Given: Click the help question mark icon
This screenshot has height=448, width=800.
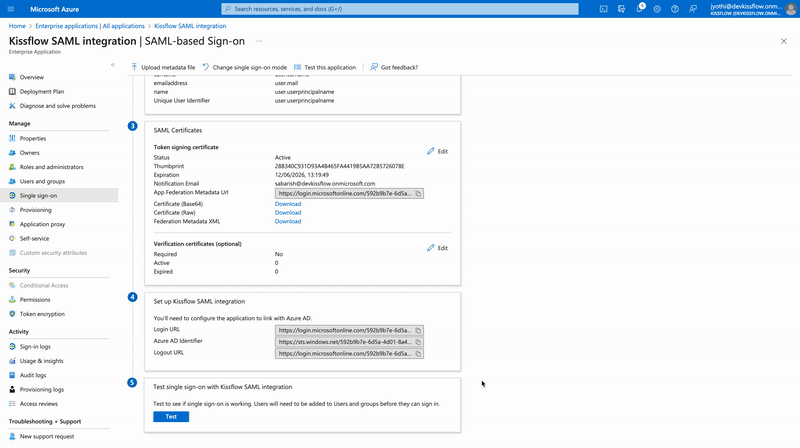Looking at the screenshot, I should [x=676, y=8].
